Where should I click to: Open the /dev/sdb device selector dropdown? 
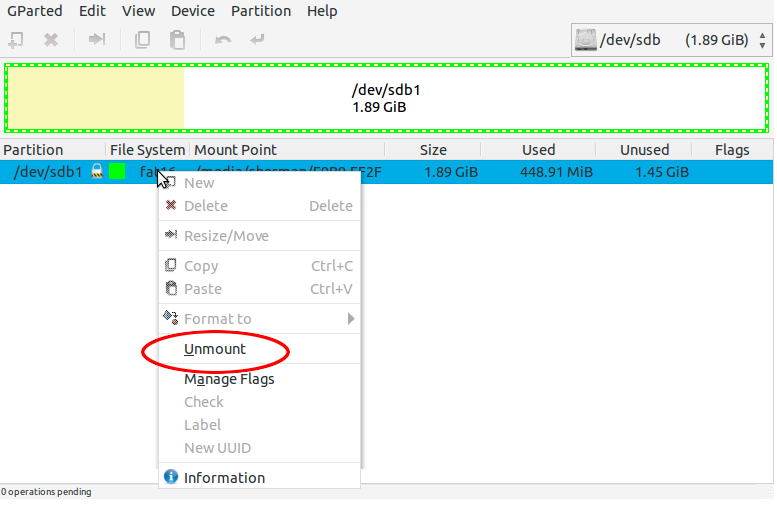671,41
